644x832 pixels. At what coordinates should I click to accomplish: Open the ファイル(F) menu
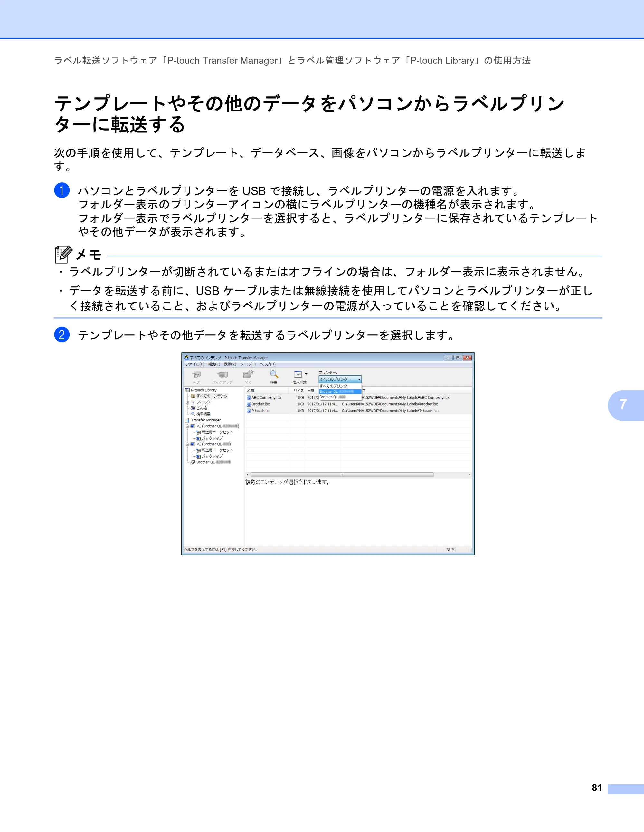tap(194, 364)
